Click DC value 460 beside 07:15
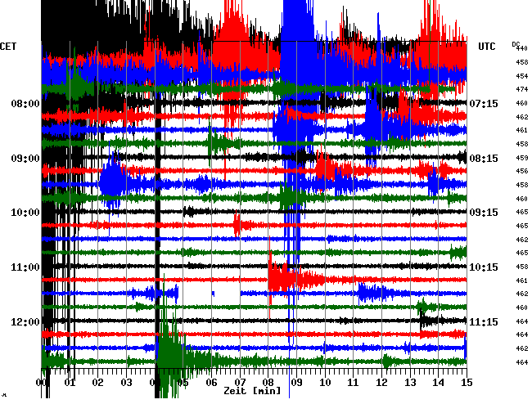The width and height of the screenshot is (532, 404). click(522, 103)
